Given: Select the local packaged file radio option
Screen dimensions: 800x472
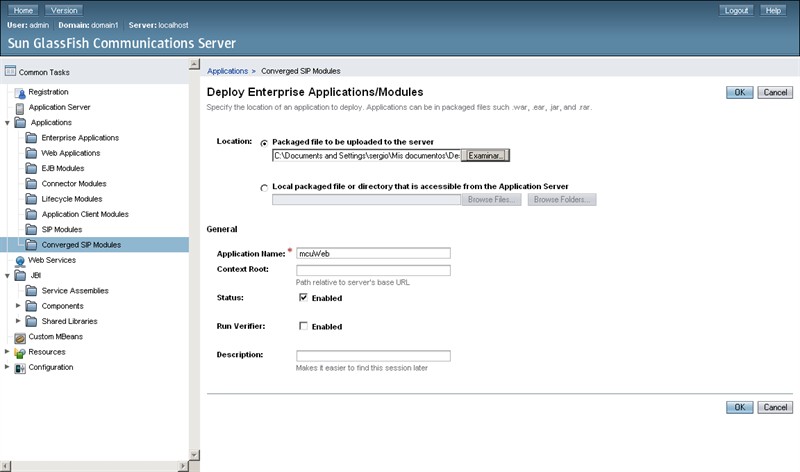Looking at the screenshot, I should click(x=264, y=188).
